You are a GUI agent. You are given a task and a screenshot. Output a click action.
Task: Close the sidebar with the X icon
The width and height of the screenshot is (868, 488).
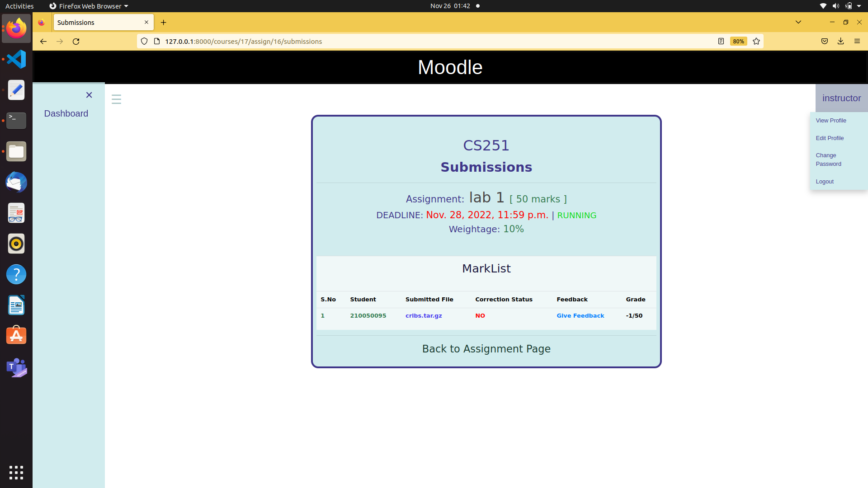(89, 95)
